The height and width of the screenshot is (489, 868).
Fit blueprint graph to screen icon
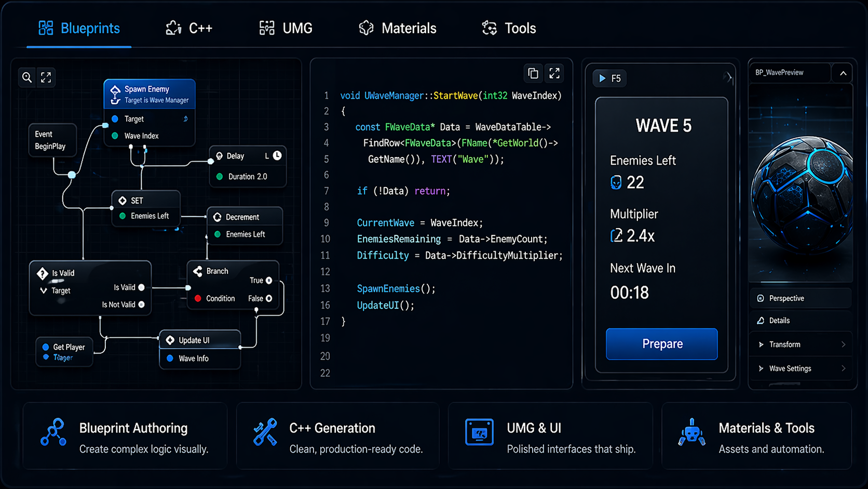click(46, 77)
